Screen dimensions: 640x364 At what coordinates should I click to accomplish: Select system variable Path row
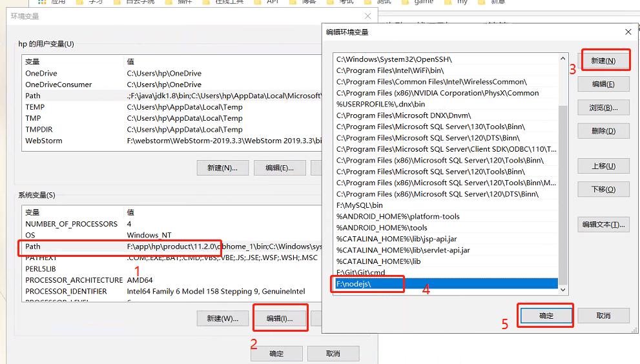(172, 247)
